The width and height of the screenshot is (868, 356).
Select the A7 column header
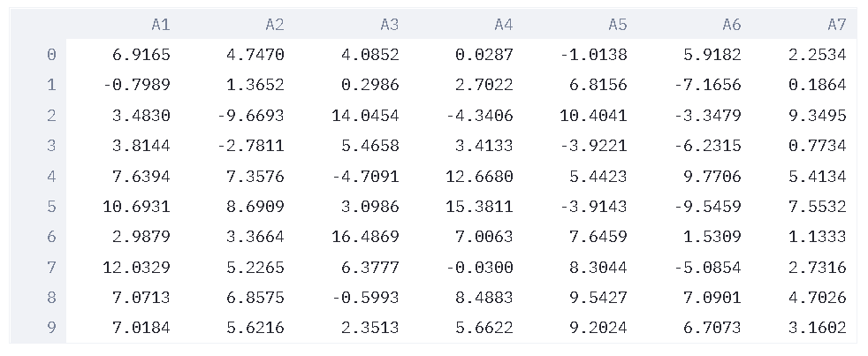point(836,26)
